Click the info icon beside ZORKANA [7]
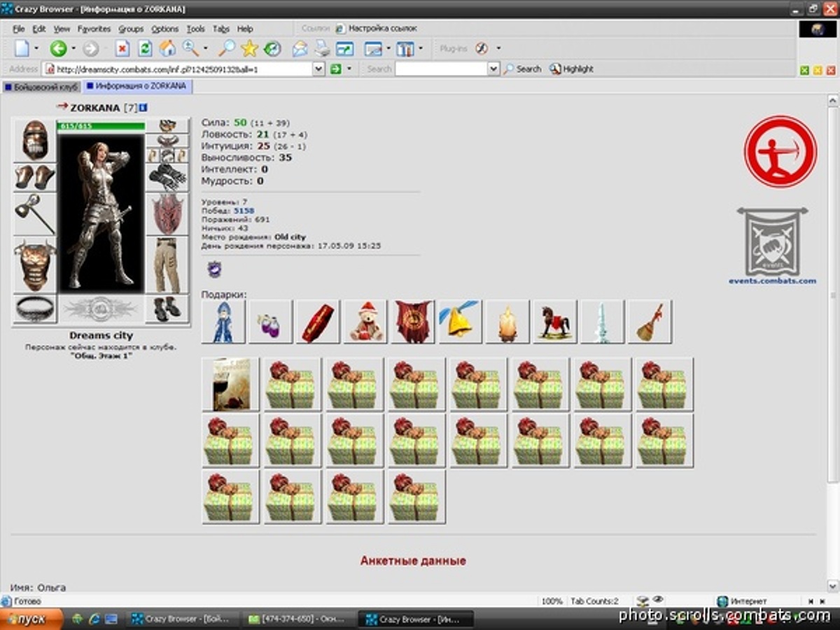 (143, 108)
